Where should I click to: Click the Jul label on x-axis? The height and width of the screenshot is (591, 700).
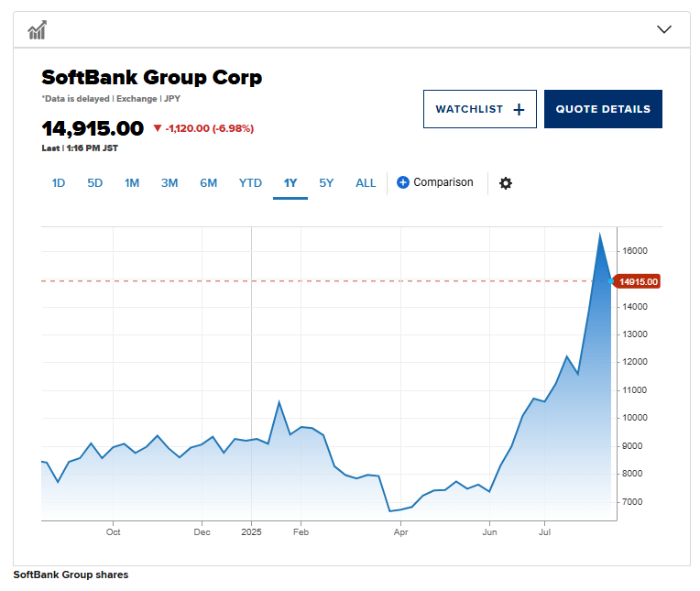[x=544, y=532]
